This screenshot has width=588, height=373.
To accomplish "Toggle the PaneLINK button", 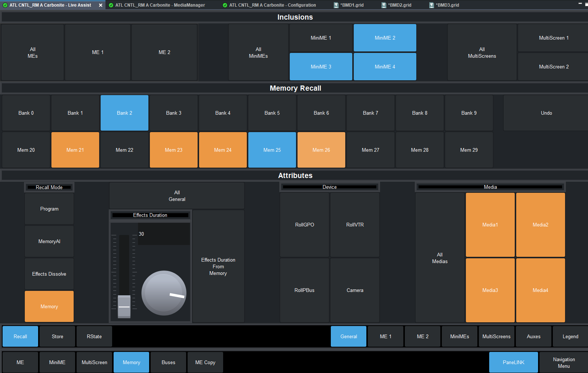I will click(x=513, y=362).
